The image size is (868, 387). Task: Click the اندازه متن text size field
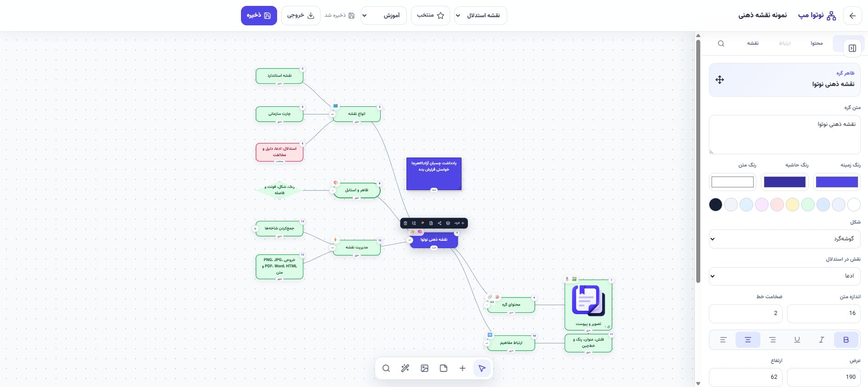tap(824, 313)
